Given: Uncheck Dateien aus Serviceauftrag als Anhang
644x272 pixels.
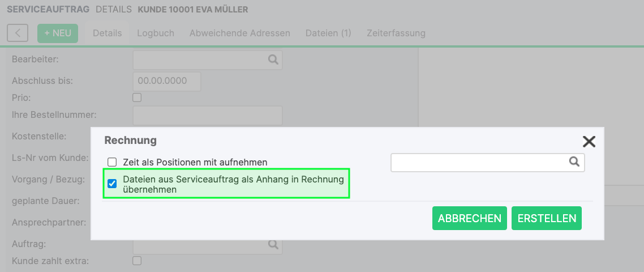Looking at the screenshot, I should 112,184.
